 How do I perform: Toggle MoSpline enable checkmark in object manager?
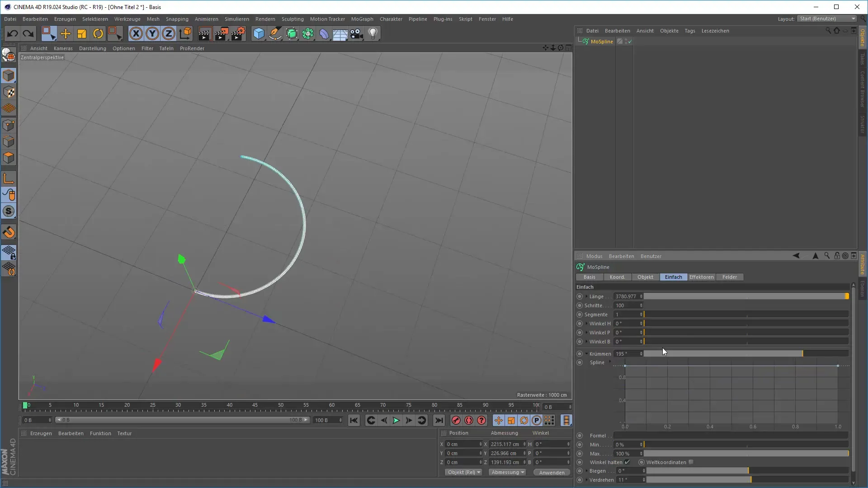coord(629,42)
